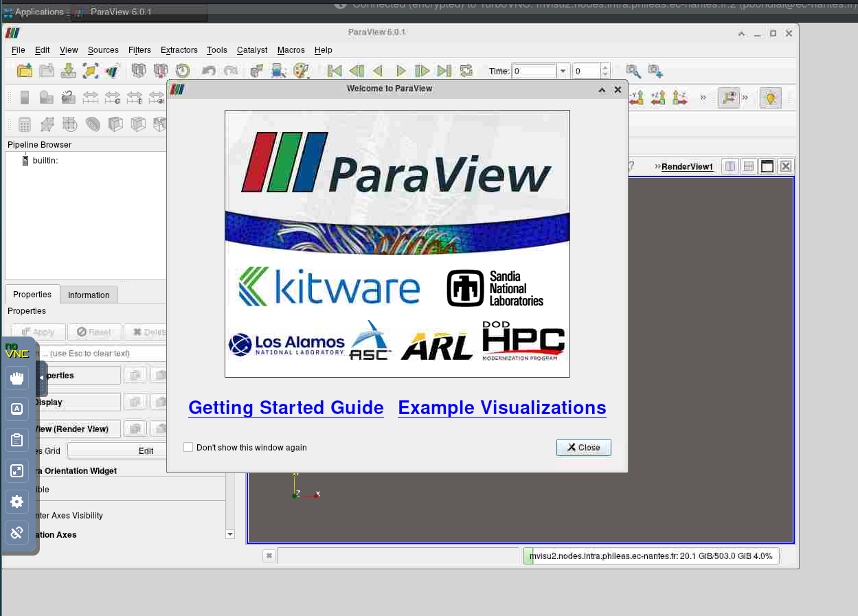Viewport: 858px width, 616px height.
Task: Jump to the first frame
Action: 335,71
